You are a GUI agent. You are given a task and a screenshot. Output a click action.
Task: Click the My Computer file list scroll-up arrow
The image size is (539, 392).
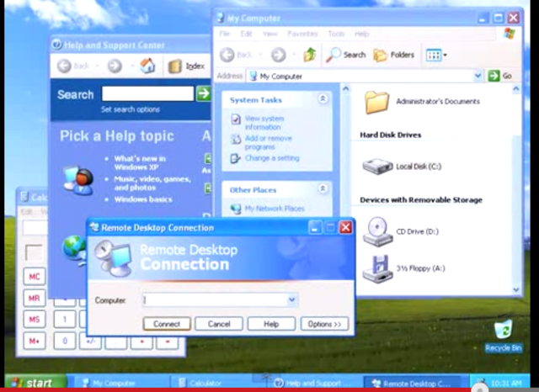coord(516,89)
